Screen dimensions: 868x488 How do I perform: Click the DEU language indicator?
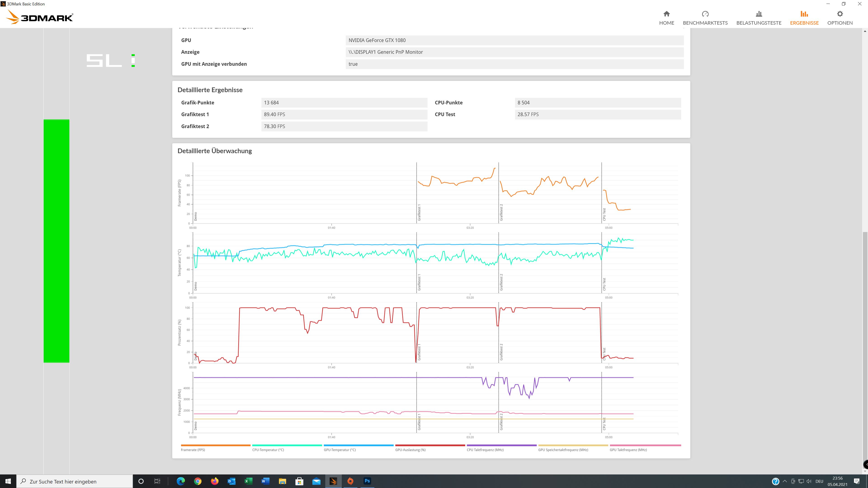819,481
